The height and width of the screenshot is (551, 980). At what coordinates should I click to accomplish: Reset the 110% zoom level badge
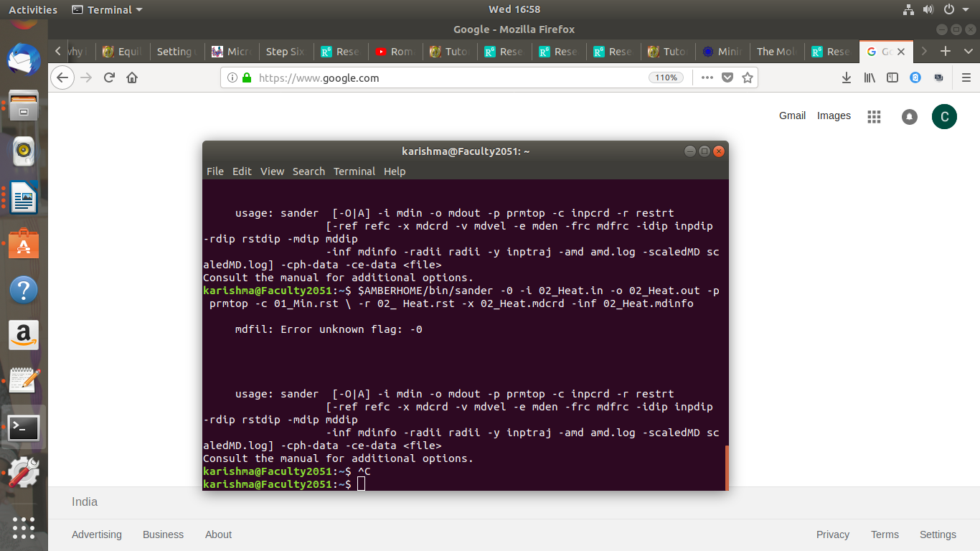click(666, 77)
